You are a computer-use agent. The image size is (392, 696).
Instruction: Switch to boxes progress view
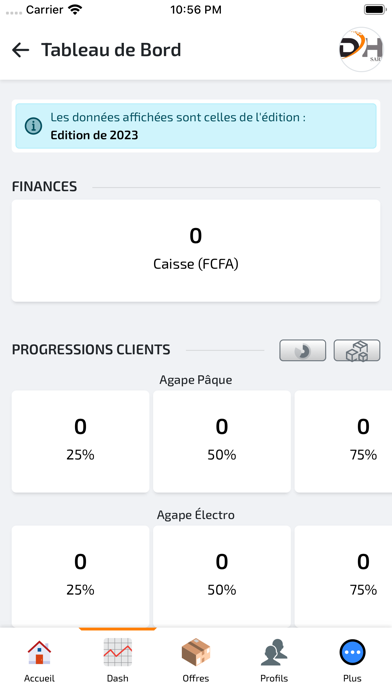[357, 351]
